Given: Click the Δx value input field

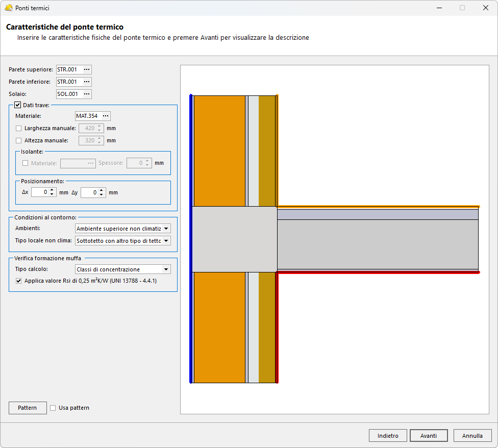Looking at the screenshot, I should (x=40, y=192).
